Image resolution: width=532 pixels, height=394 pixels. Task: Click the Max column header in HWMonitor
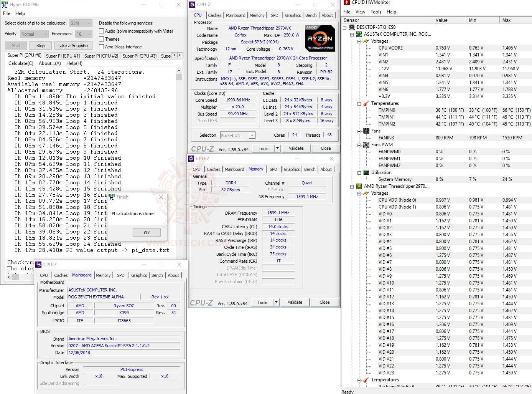[516, 20]
